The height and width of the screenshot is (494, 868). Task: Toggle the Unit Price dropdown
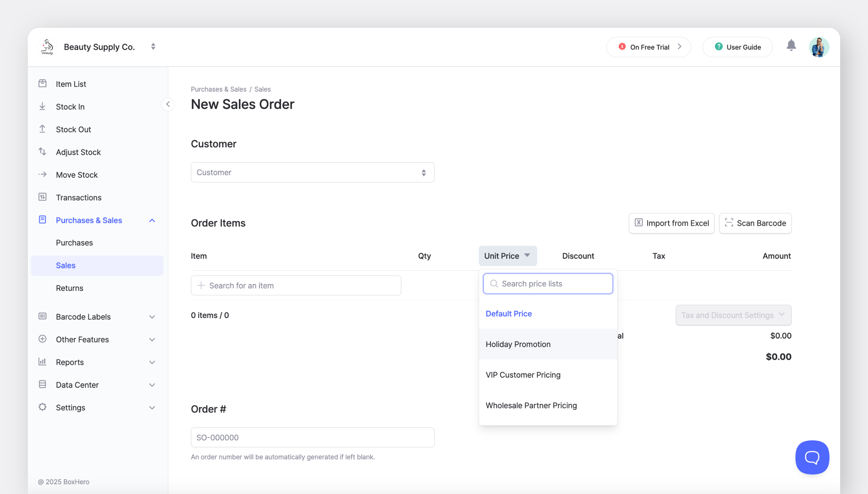(507, 256)
